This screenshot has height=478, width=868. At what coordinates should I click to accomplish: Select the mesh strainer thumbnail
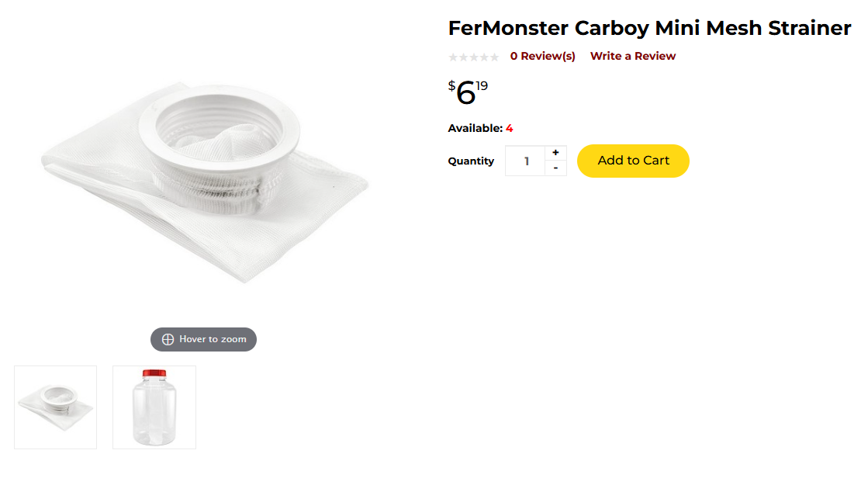[x=56, y=407]
